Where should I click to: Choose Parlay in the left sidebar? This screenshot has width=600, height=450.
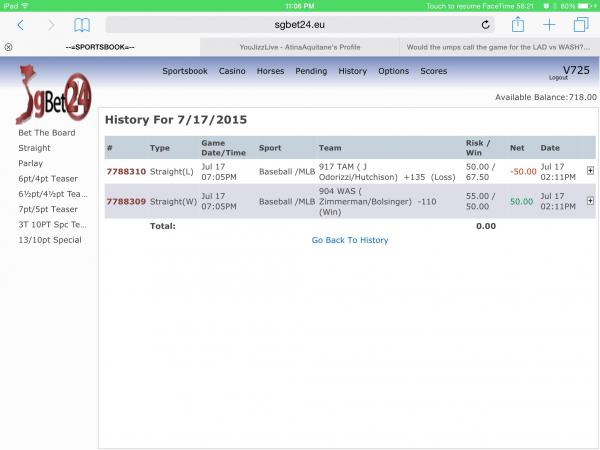(x=30, y=163)
